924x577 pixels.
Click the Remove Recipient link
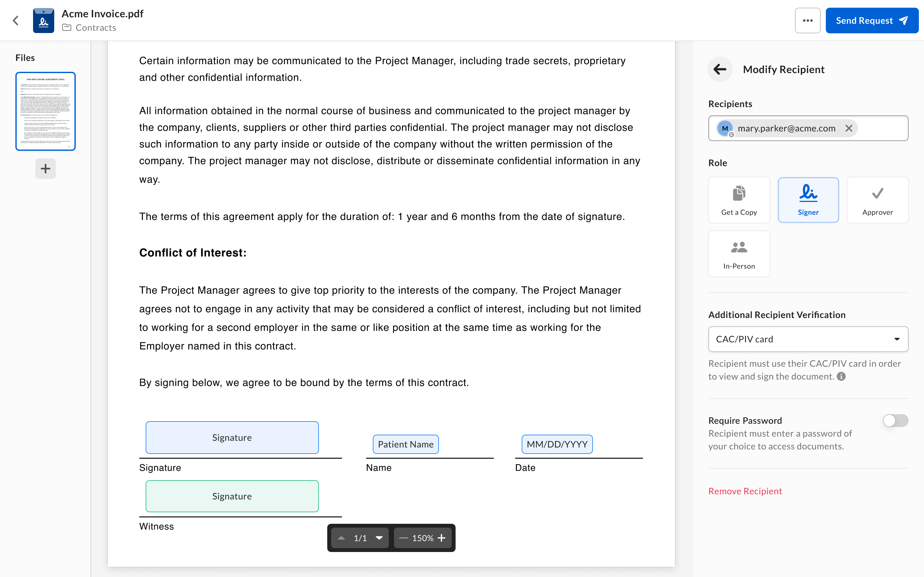tap(745, 491)
